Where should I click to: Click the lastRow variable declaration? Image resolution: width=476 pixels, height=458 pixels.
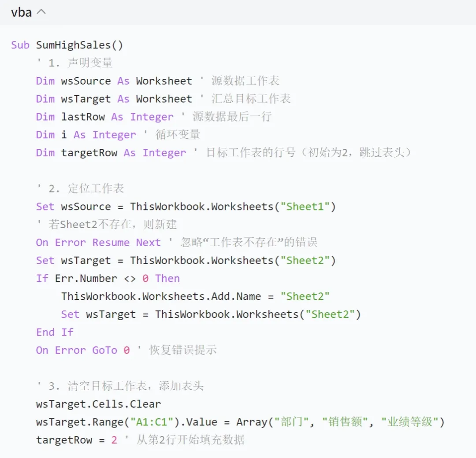point(83,117)
